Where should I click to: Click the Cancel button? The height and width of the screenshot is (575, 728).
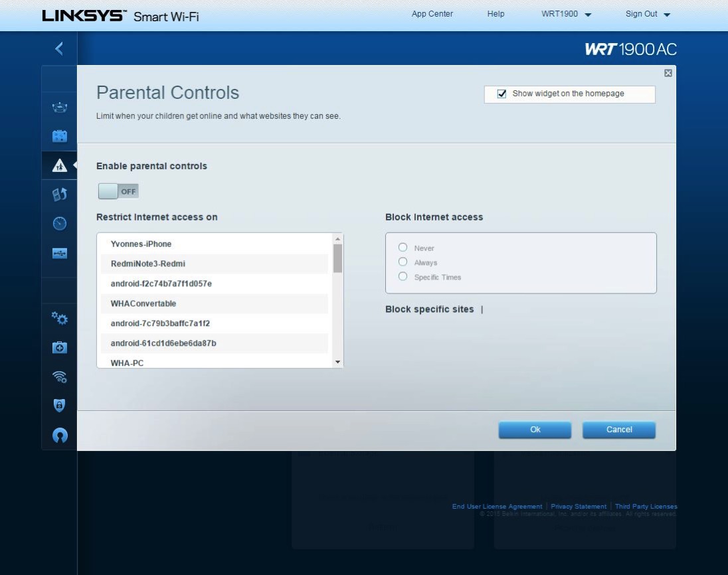click(619, 430)
